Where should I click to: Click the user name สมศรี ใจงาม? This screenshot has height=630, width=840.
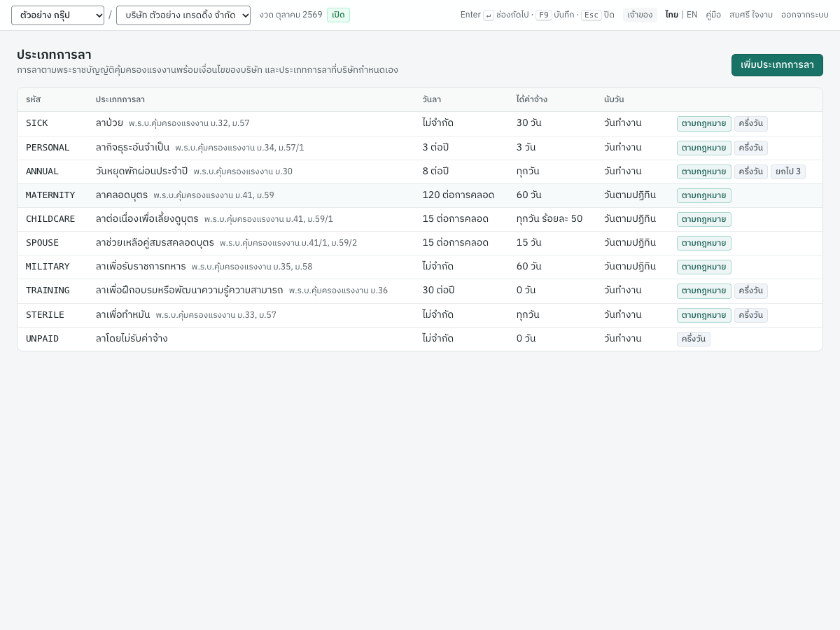[751, 15]
